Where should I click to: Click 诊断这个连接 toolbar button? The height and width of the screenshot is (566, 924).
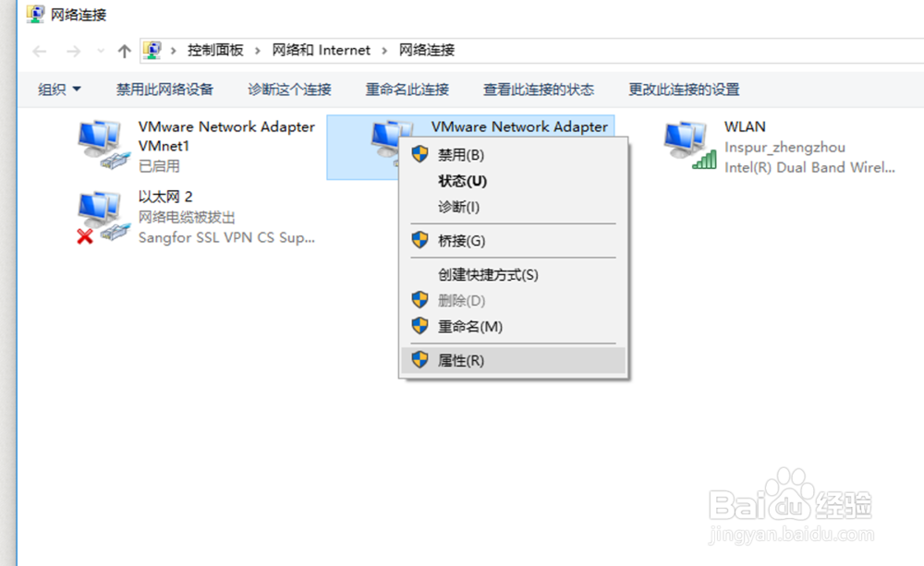(289, 90)
